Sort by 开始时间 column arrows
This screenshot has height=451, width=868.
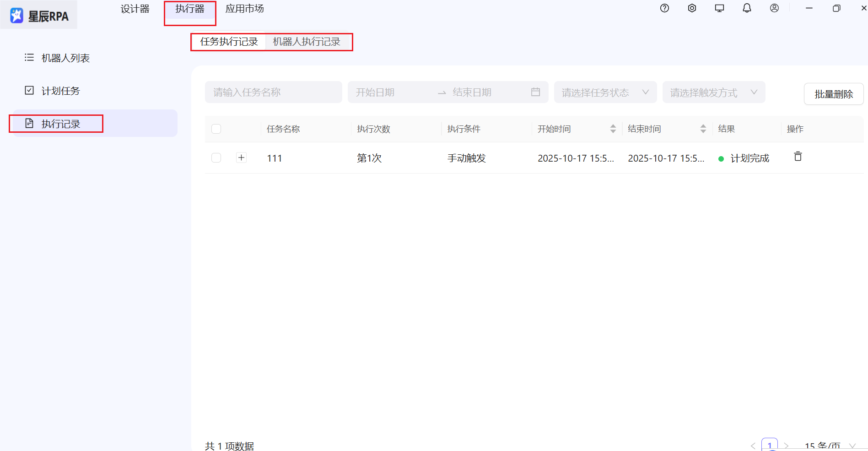click(613, 129)
